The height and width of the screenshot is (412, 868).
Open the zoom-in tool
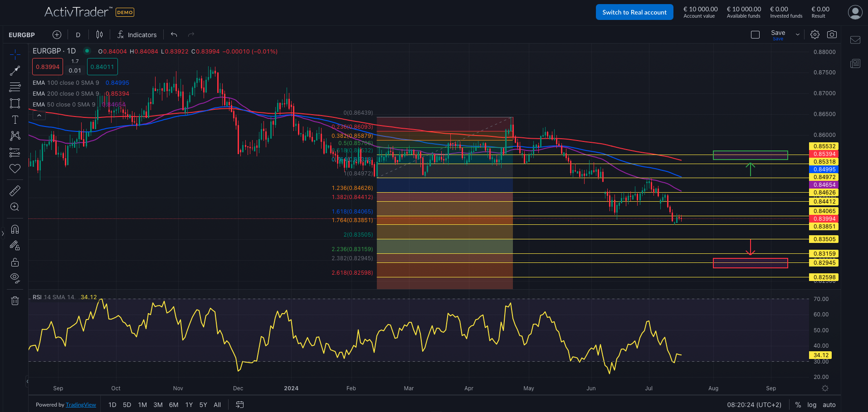click(15, 207)
